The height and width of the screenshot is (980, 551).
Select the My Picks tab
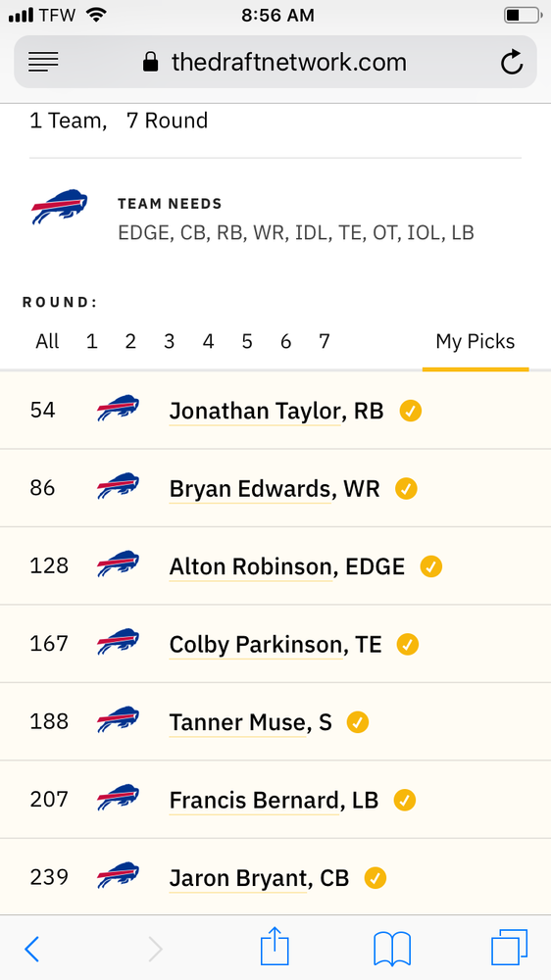(476, 342)
